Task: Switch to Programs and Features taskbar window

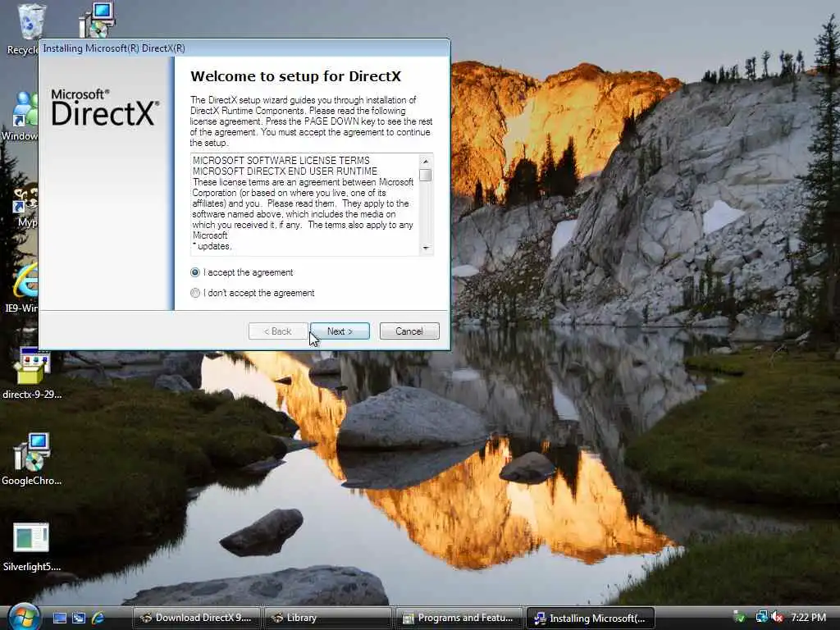Action: pyautogui.click(x=459, y=618)
